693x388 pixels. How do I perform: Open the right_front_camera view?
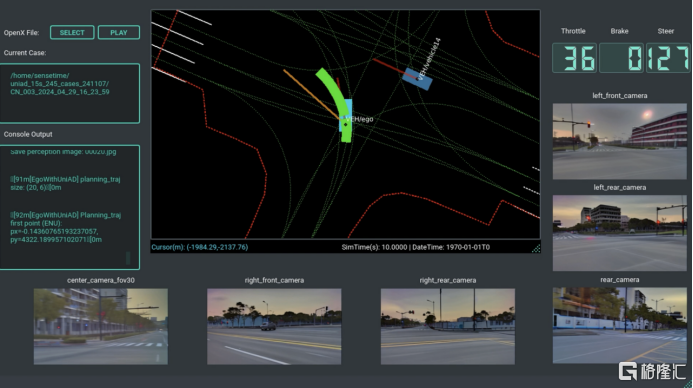tap(274, 327)
